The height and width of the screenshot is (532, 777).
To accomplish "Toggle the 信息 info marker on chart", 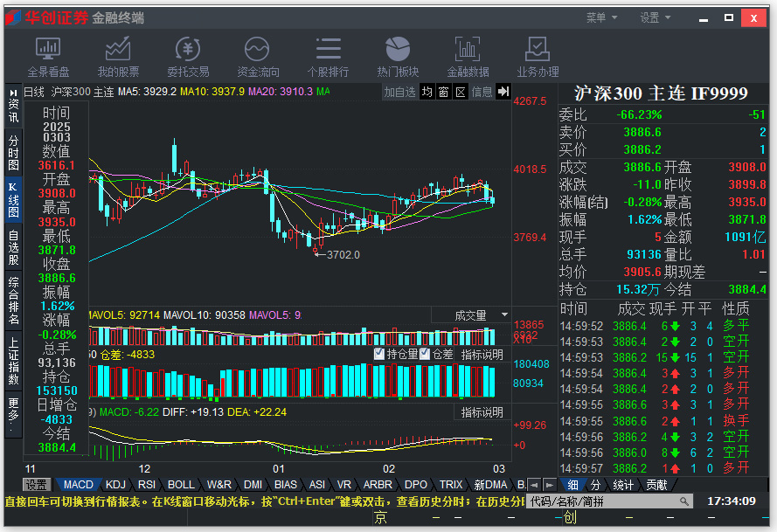I will pyautogui.click(x=482, y=92).
